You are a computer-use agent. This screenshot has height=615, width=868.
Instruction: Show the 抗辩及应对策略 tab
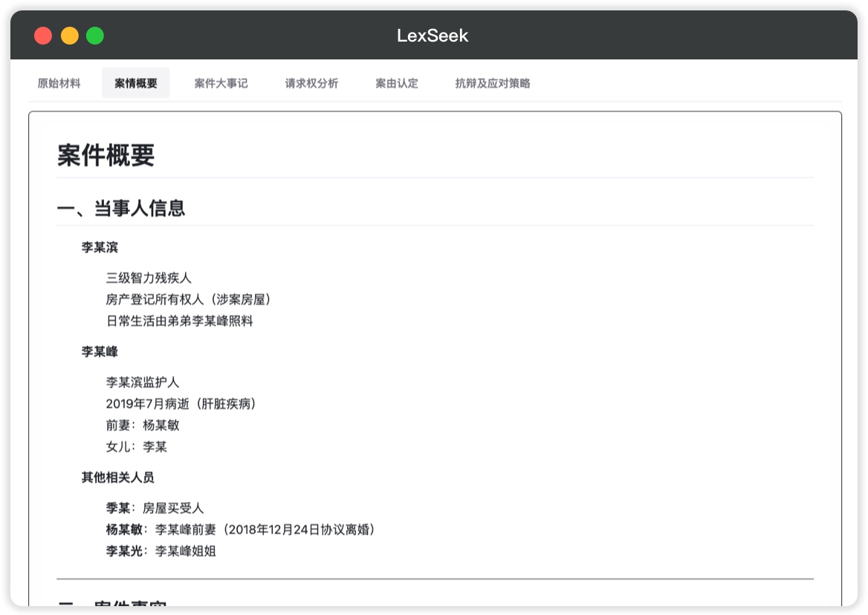coord(493,83)
